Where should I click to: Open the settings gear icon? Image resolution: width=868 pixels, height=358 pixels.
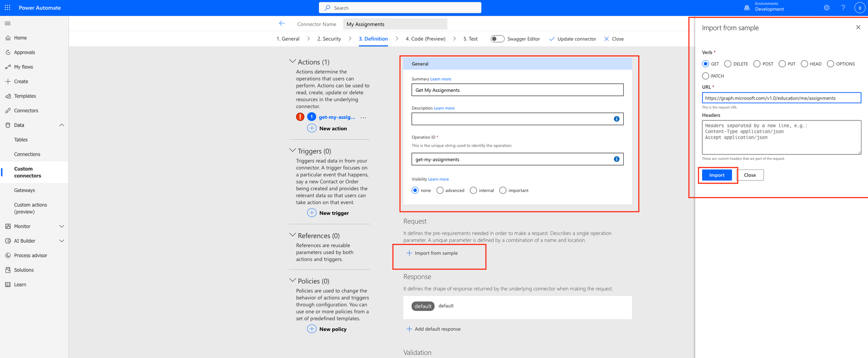pyautogui.click(x=827, y=8)
